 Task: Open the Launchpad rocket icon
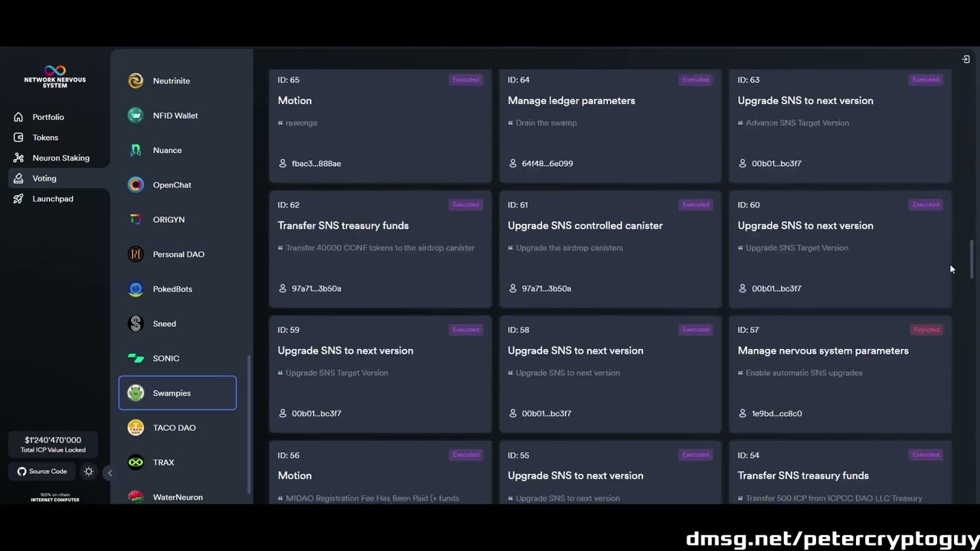18,199
